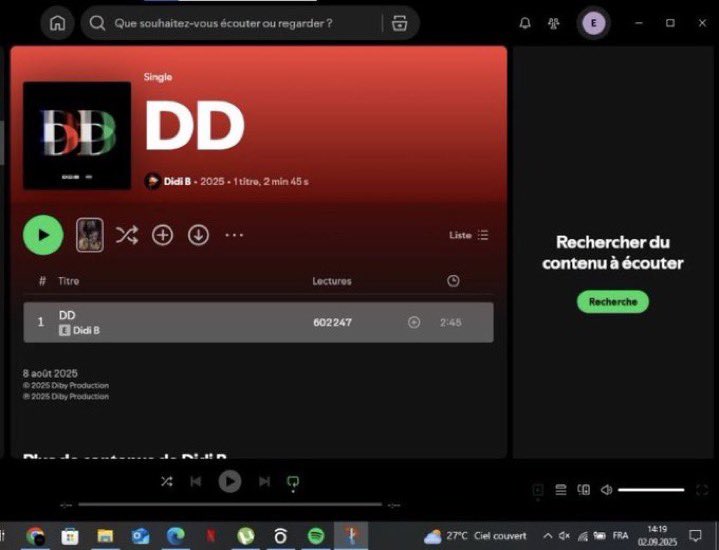Open Netflix from the taskbar
The width and height of the screenshot is (719, 550).
pos(210,536)
